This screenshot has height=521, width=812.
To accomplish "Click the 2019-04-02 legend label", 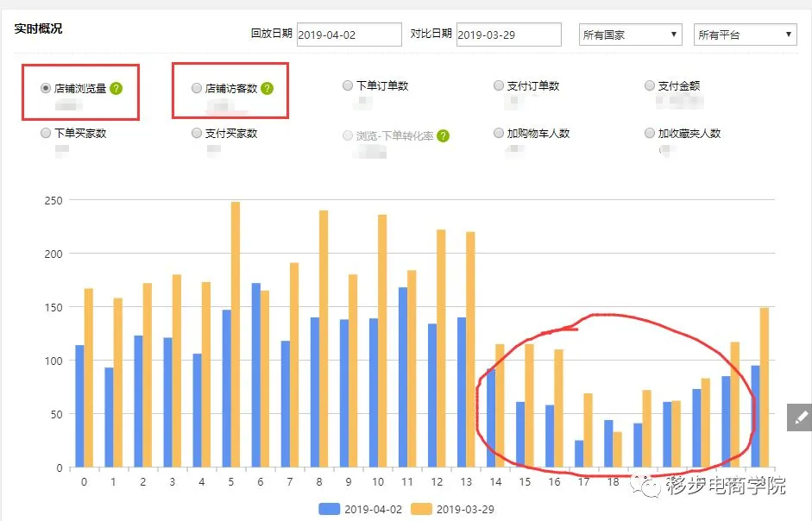I will tap(373, 510).
